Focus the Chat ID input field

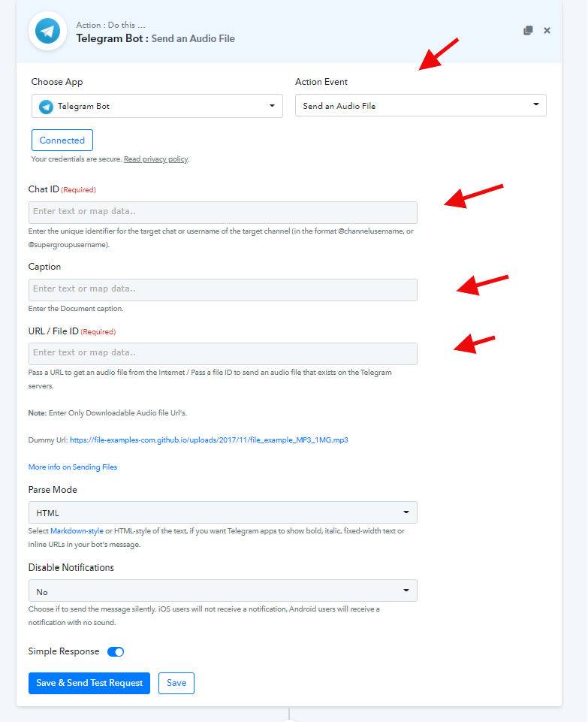click(223, 213)
